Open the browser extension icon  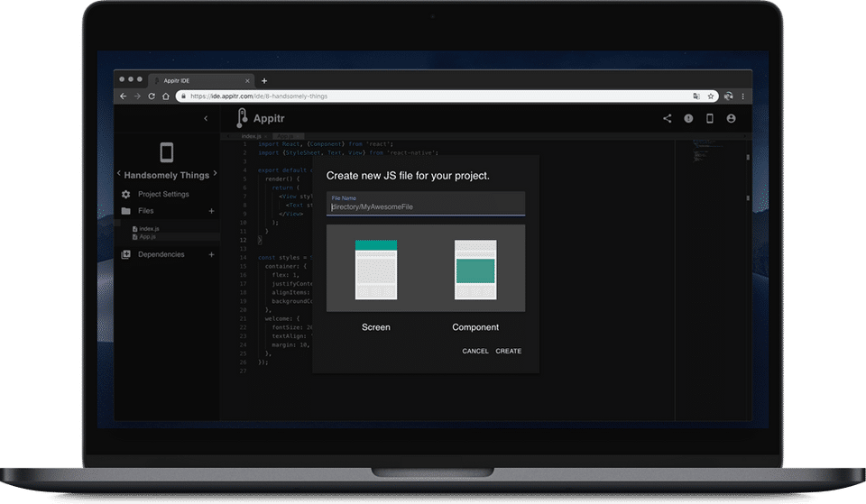pyautogui.click(x=729, y=96)
